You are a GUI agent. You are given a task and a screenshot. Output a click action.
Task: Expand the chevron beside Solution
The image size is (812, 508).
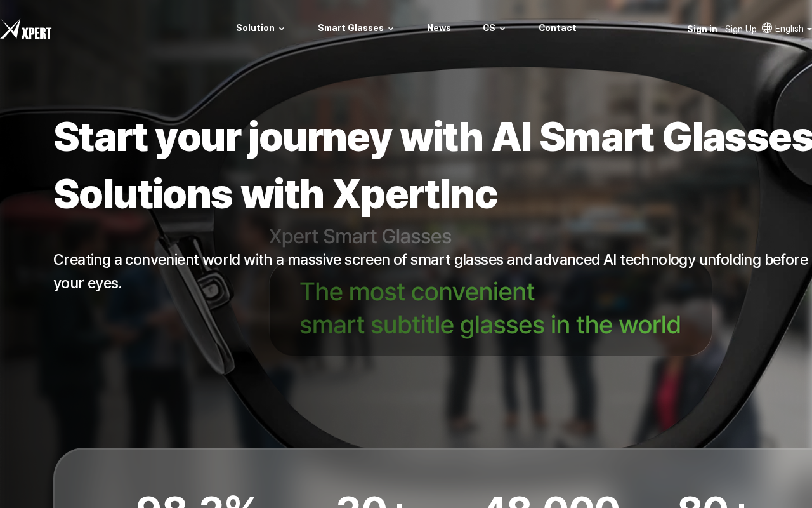pyautogui.click(x=282, y=29)
